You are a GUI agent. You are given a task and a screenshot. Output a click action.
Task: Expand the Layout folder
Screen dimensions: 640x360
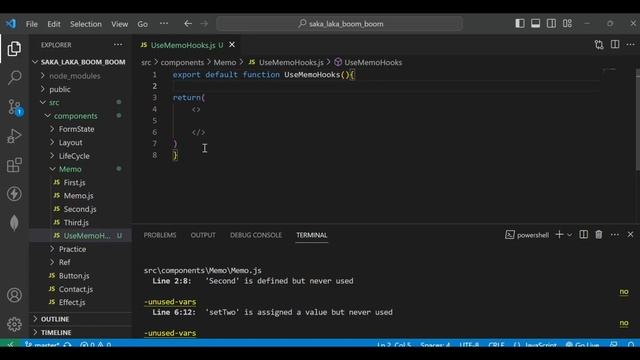(x=80, y=142)
